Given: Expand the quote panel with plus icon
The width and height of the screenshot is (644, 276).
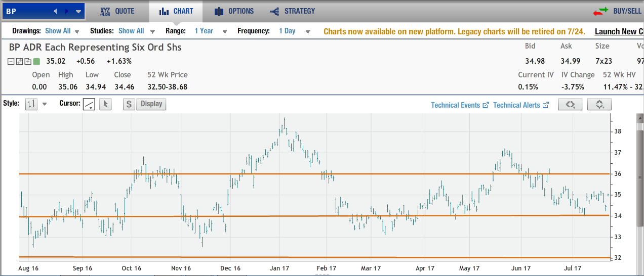Looking at the screenshot, I should [27, 62].
